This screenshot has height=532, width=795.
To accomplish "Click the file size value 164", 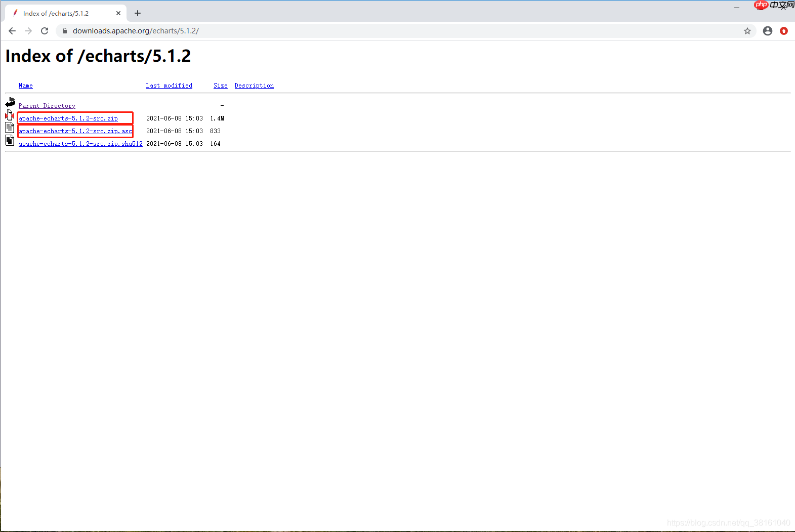I will (x=215, y=144).
